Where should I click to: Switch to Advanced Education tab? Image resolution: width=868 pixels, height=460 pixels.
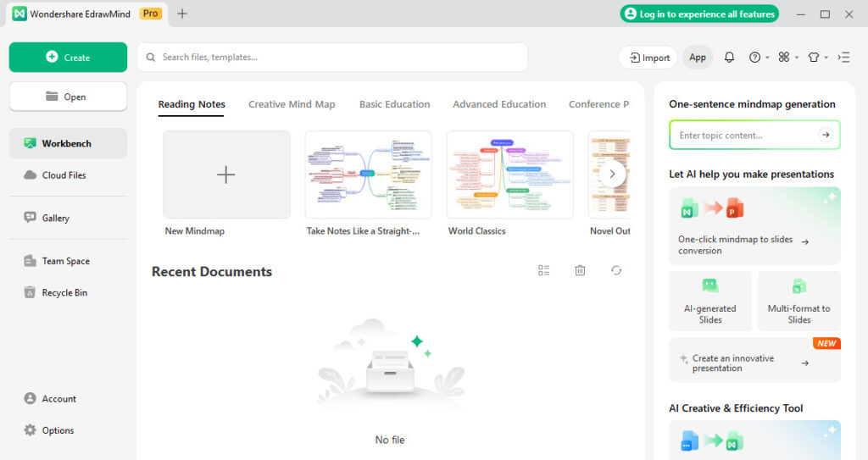point(499,104)
